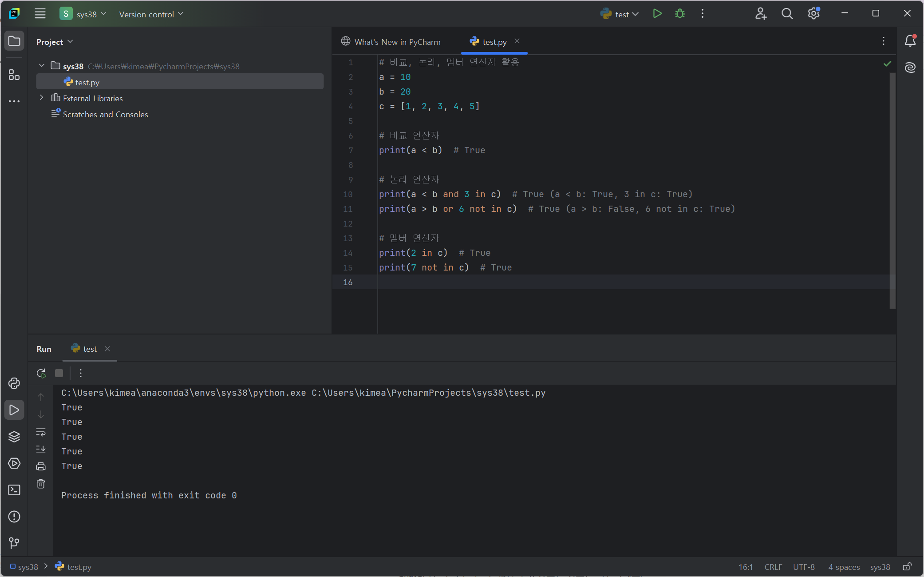Run the test configuration

(657, 14)
